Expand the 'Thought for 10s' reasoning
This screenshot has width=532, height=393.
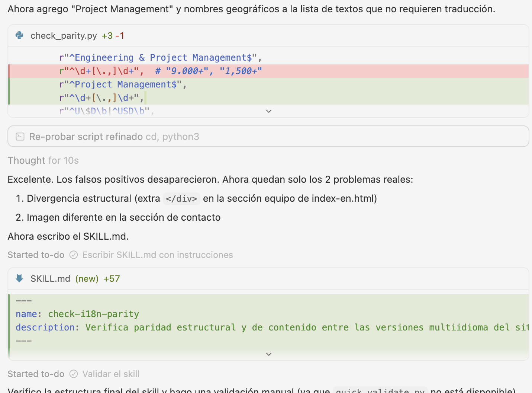pyautogui.click(x=43, y=160)
